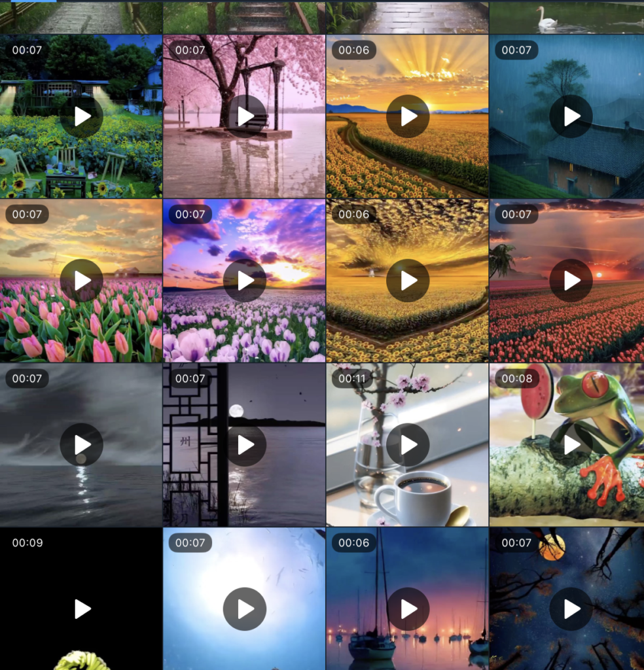Start the rainy rooftop house video
This screenshot has height=670, width=644.
click(x=571, y=116)
